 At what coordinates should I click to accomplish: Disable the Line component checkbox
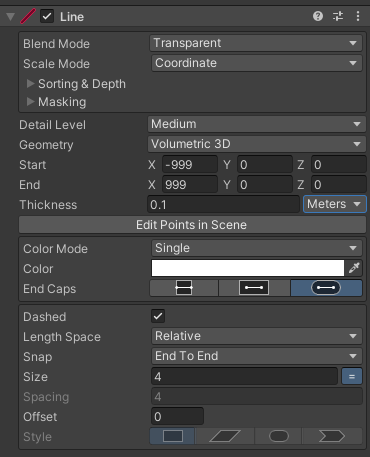(47, 16)
